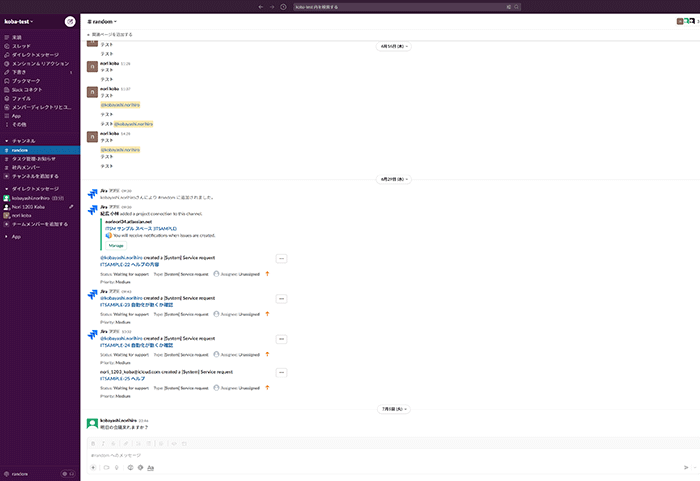This screenshot has height=481, width=700.
Task: Open the koba-test workspace menu
Action: point(19,21)
